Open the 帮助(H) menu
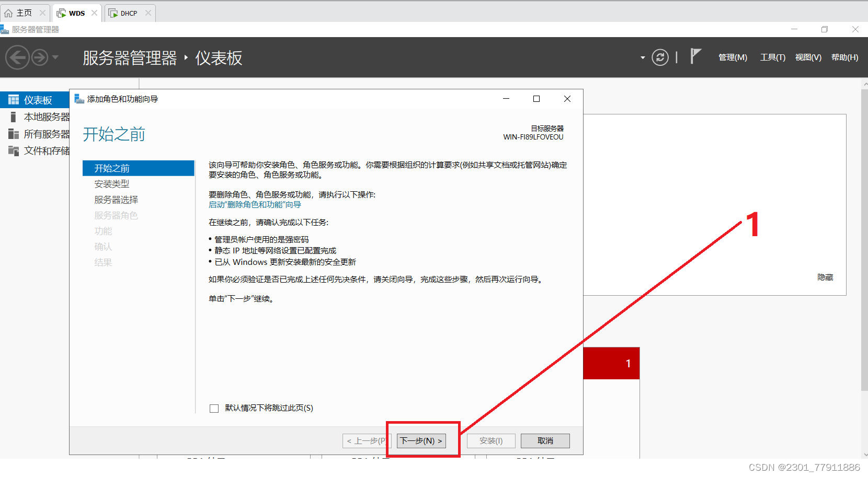Image resolution: width=868 pixels, height=477 pixels. pos(844,57)
